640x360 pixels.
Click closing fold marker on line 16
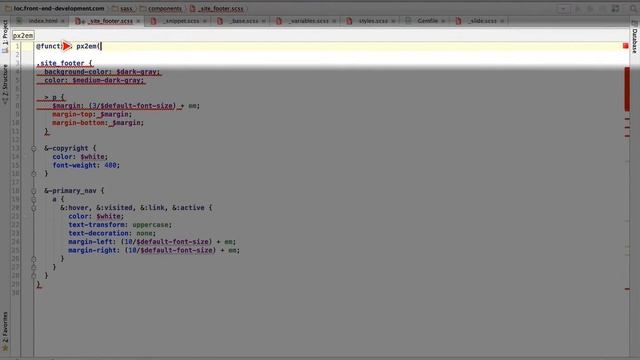click(x=34, y=174)
